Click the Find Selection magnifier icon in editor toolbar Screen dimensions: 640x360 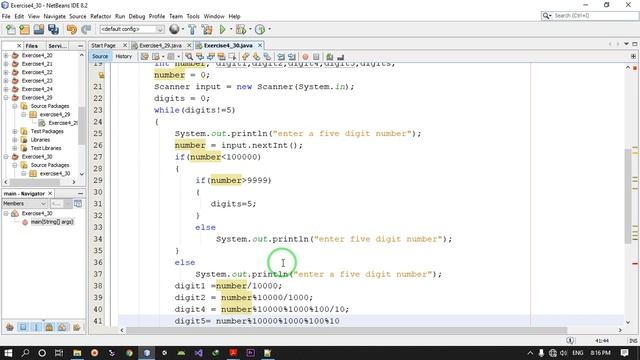click(189, 57)
